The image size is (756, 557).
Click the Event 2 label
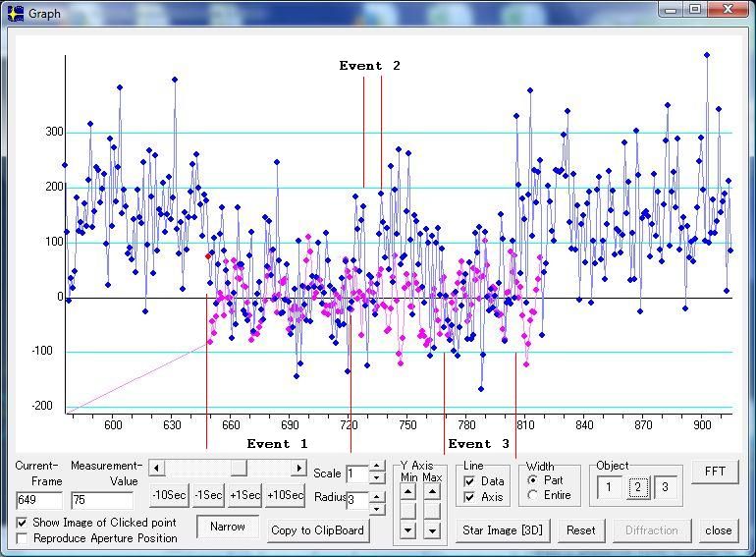(x=369, y=66)
